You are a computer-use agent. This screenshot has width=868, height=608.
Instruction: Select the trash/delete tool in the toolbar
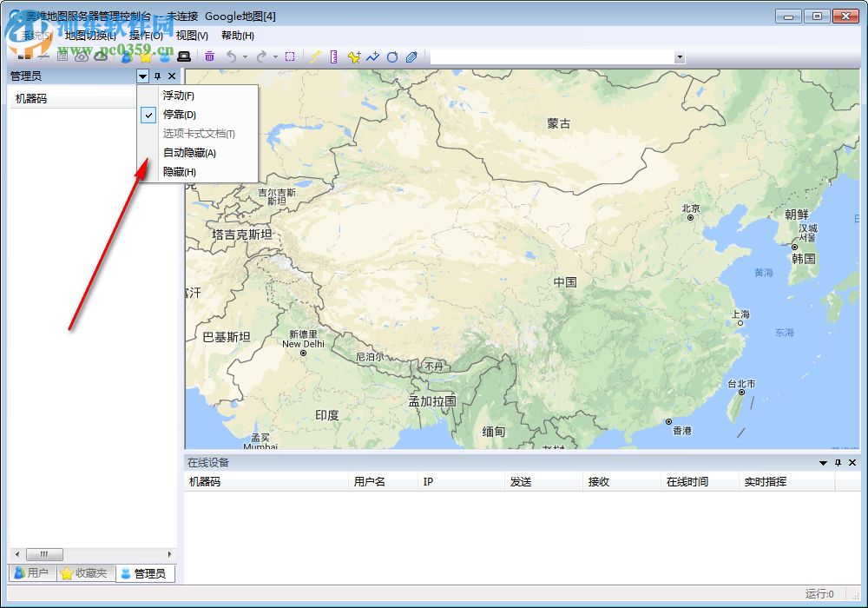click(x=209, y=56)
